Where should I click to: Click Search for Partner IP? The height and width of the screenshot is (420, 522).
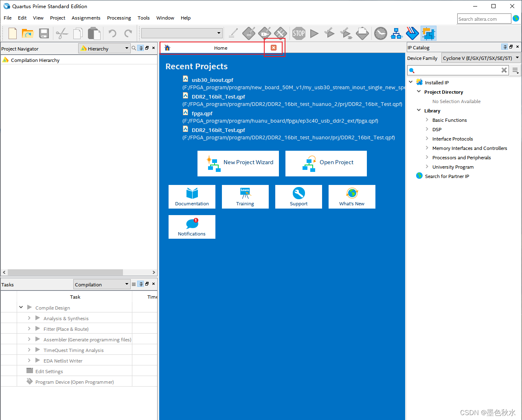[447, 176]
